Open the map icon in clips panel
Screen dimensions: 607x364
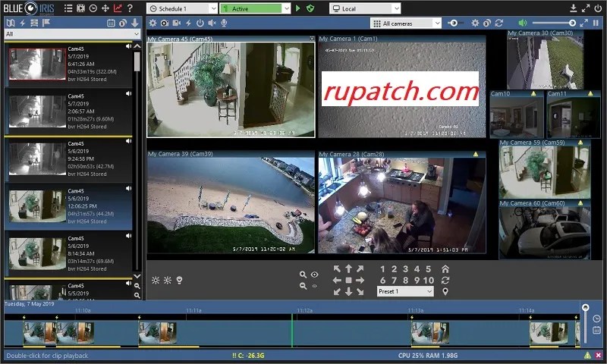11,23
